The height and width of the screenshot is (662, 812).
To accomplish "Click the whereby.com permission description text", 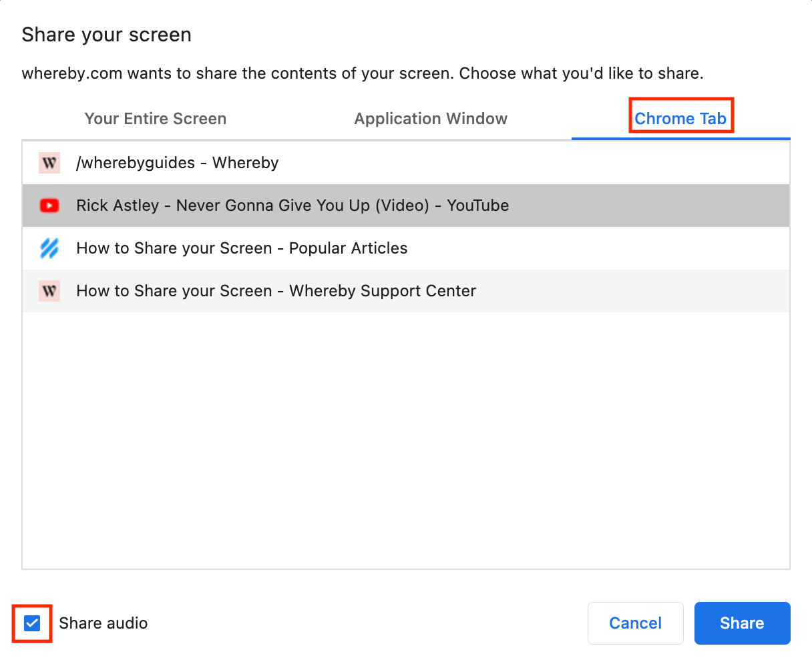I will (x=363, y=73).
